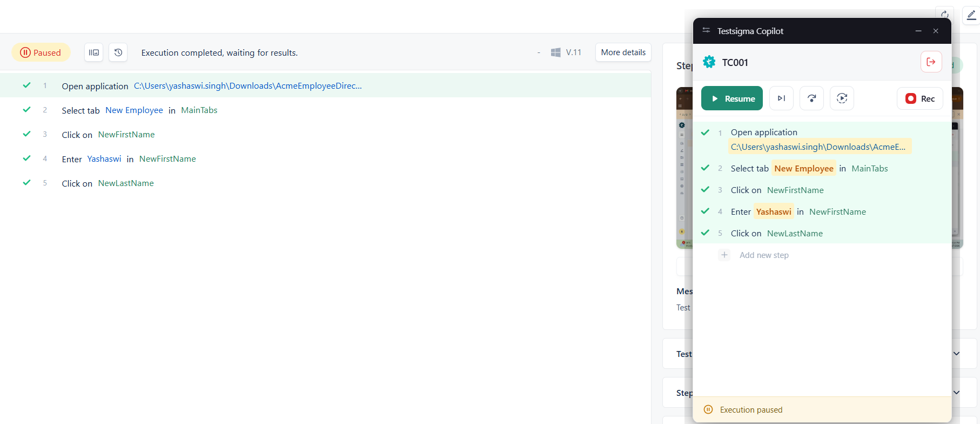The image size is (980, 424).
Task: Open the screenshot thumbnail behind Copilot
Action: tap(684, 168)
